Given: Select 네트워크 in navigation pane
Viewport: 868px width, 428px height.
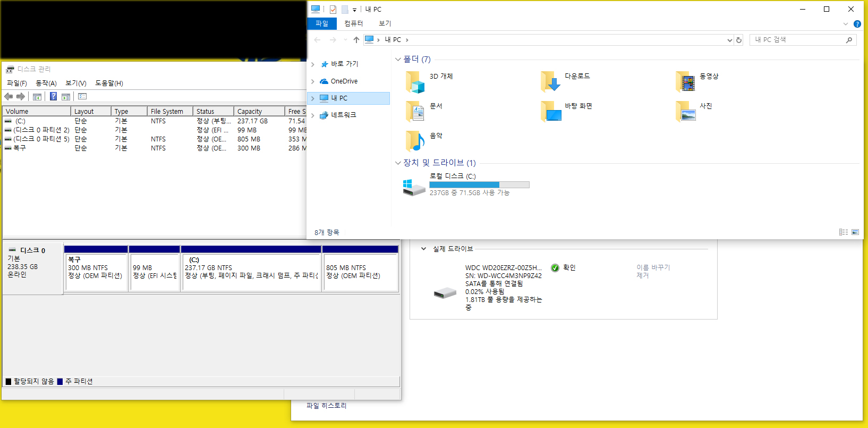Looking at the screenshot, I should tap(343, 115).
